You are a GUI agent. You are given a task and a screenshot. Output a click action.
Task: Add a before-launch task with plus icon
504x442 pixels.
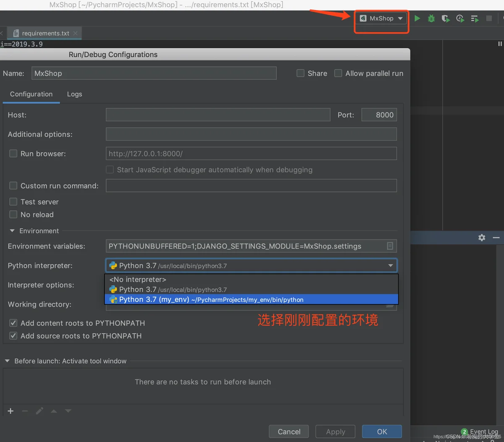pyautogui.click(x=11, y=411)
